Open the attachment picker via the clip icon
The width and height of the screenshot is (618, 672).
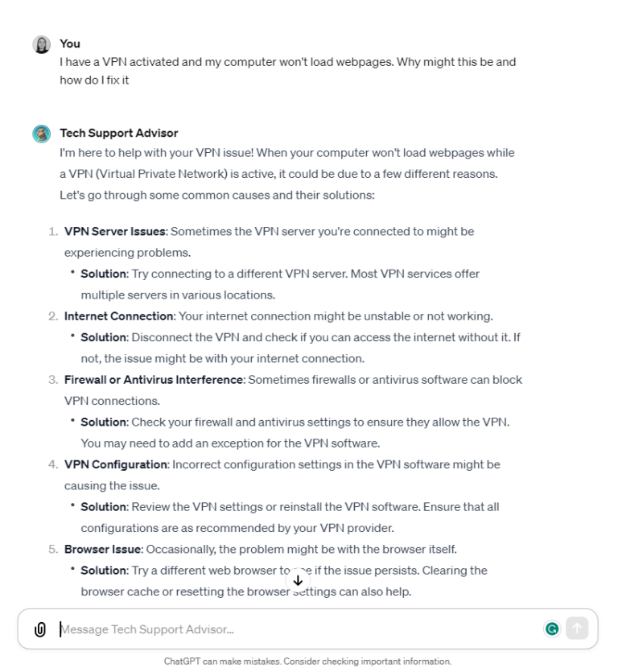click(x=38, y=629)
